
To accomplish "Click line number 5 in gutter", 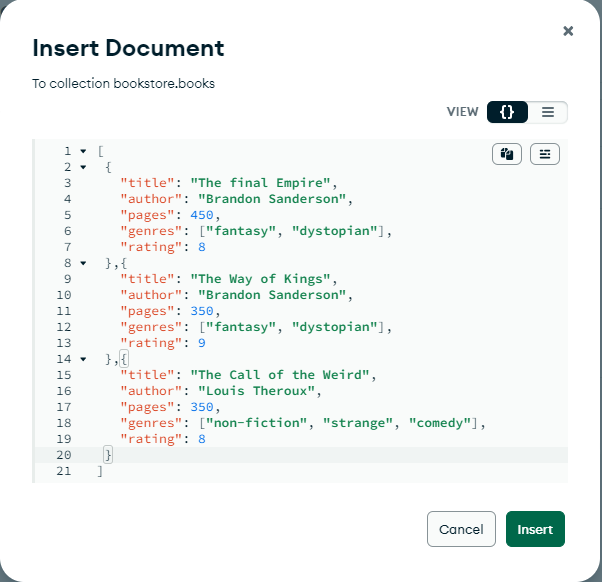I will point(68,215).
